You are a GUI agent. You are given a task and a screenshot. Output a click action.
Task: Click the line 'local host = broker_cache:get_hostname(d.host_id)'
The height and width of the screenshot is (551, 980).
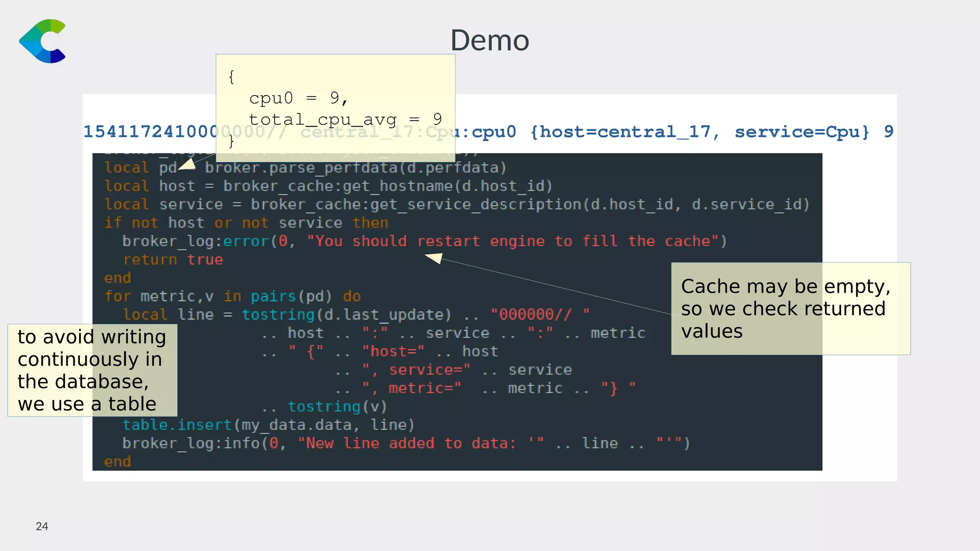tap(328, 186)
